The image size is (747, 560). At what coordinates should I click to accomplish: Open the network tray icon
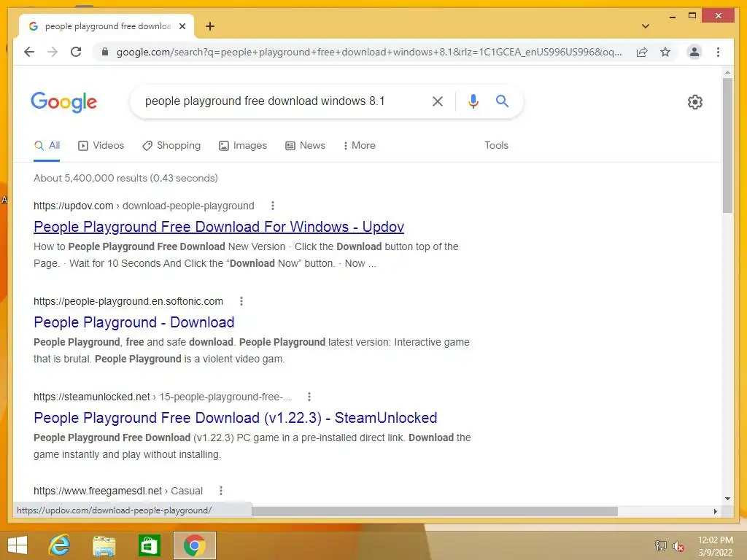tap(660, 545)
